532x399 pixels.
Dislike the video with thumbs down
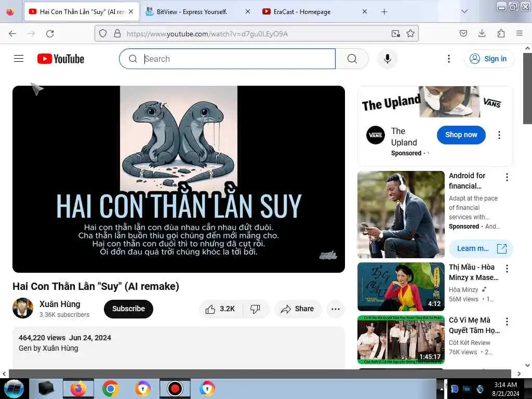click(255, 309)
